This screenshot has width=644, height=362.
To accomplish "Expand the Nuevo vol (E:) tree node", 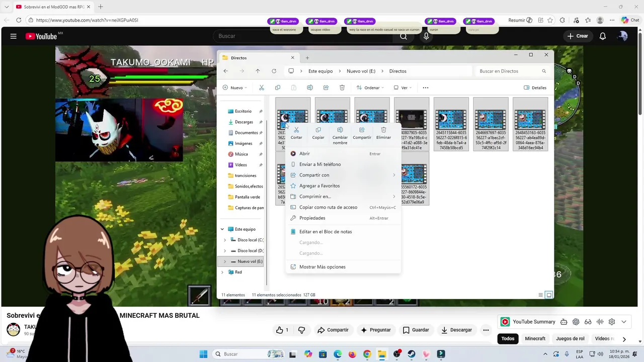I will (225, 261).
